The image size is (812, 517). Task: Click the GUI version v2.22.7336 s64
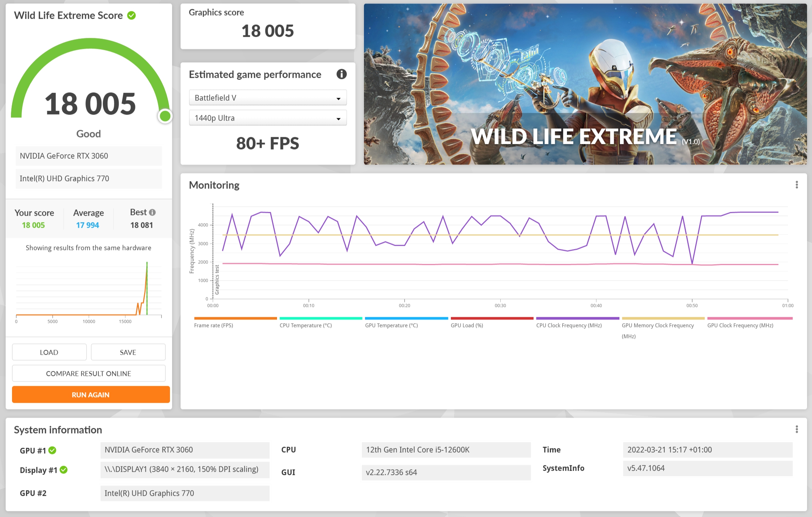click(x=446, y=472)
